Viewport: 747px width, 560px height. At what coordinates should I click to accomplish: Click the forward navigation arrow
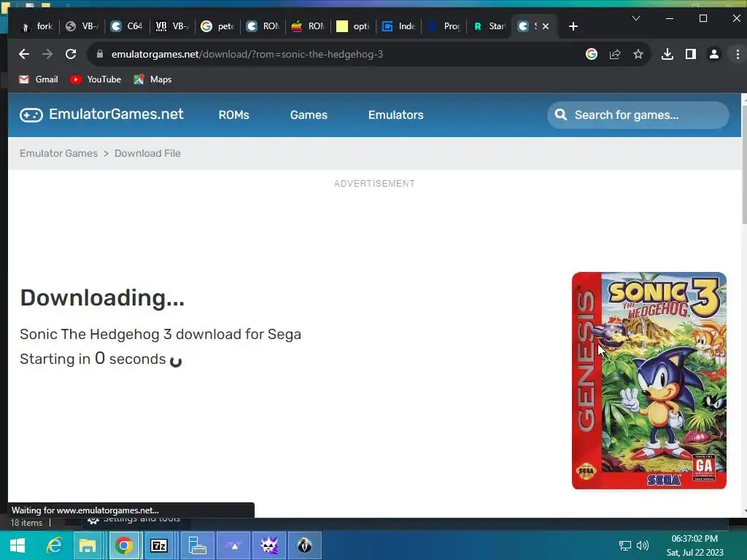coord(47,54)
